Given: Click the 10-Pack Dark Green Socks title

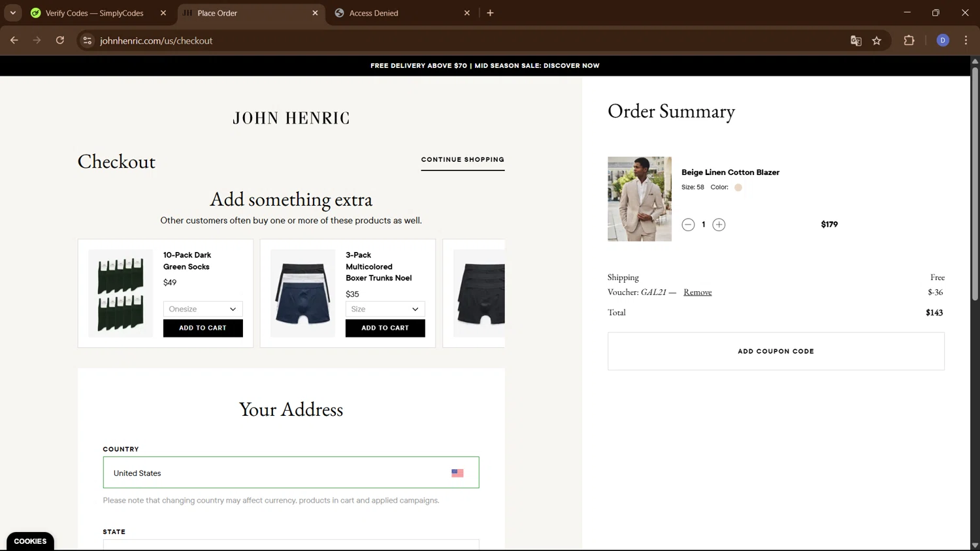Looking at the screenshot, I should [187, 261].
